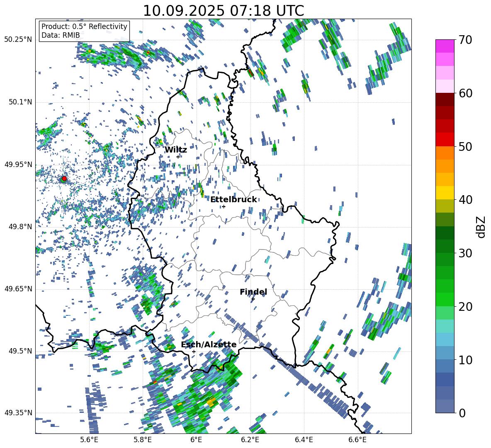491x448 pixels.
Task: Click the light blue 15 dBZ color band
Action: point(445,339)
